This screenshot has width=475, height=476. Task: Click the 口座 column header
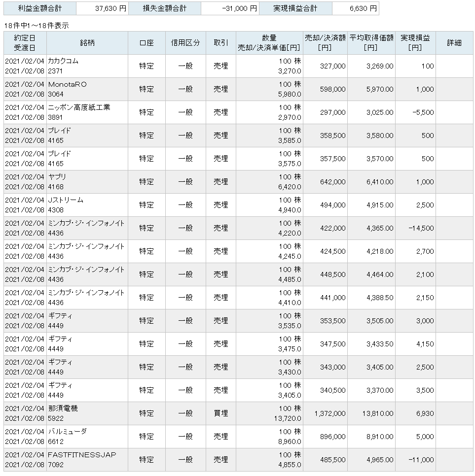coord(146,43)
